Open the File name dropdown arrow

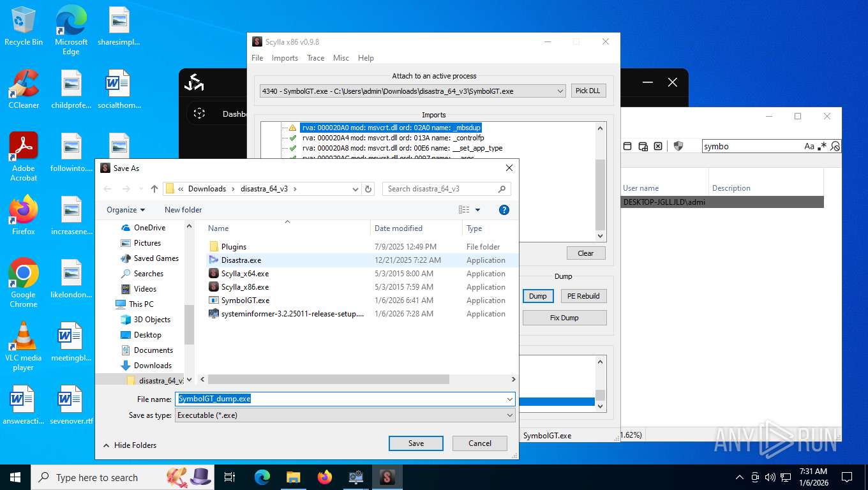(x=509, y=399)
